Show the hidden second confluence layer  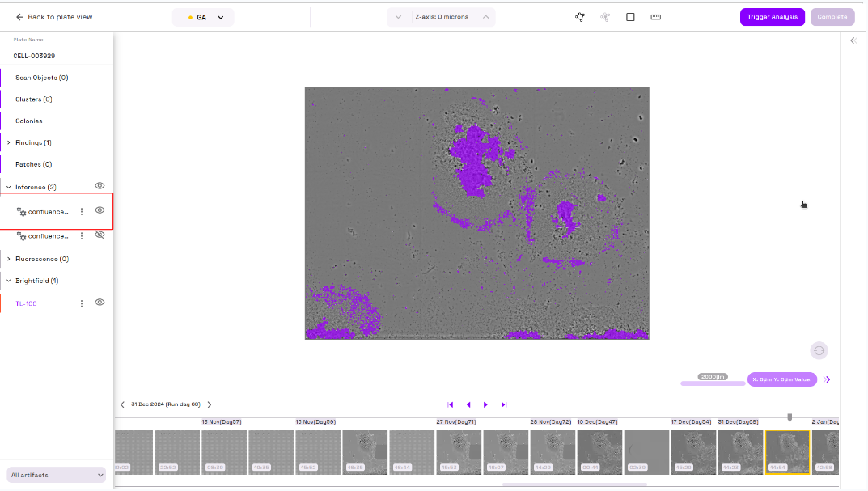click(100, 235)
